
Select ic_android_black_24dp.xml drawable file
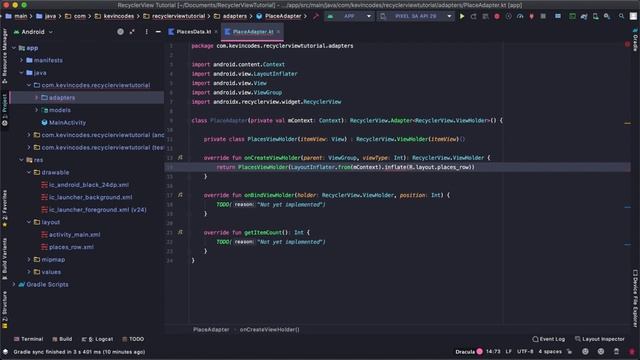click(x=89, y=184)
